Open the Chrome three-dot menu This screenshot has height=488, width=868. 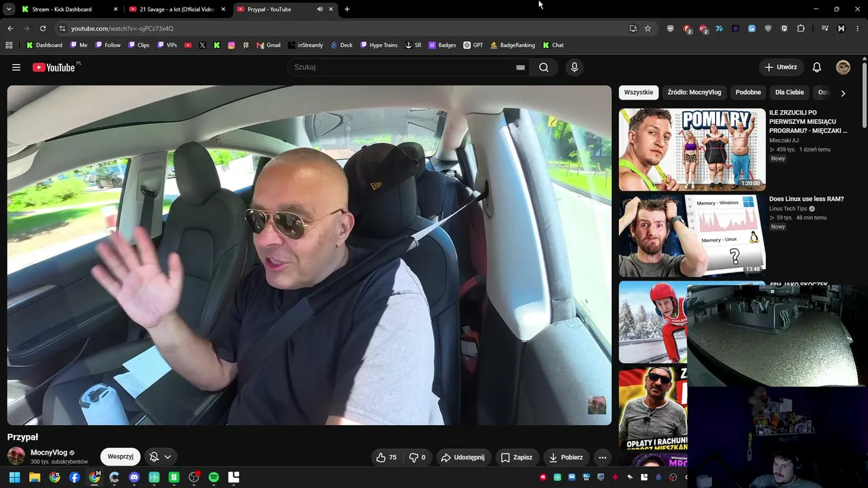[856, 28]
